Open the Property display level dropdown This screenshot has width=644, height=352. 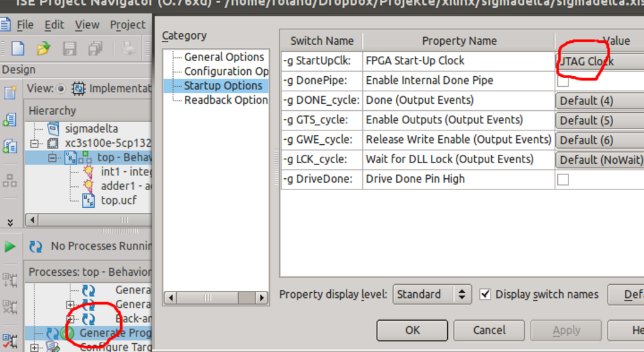point(432,294)
